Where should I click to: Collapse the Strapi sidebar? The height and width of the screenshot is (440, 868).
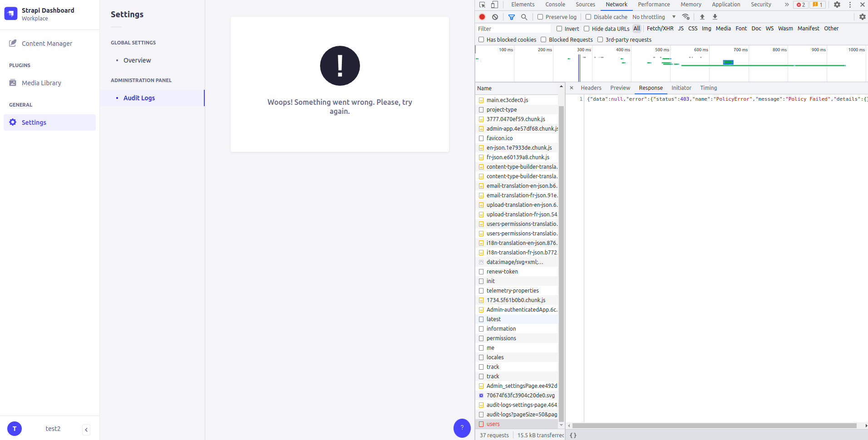[x=86, y=429]
